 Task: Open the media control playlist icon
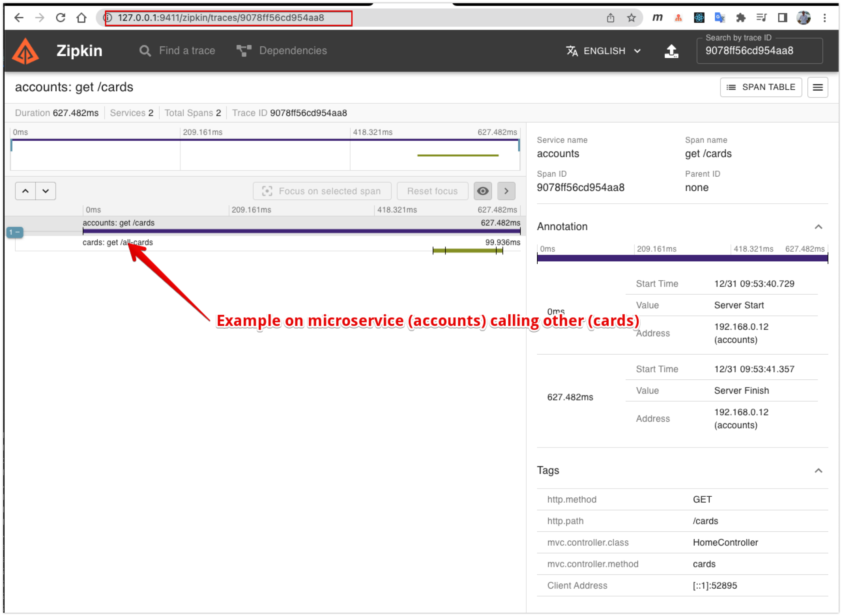762,18
